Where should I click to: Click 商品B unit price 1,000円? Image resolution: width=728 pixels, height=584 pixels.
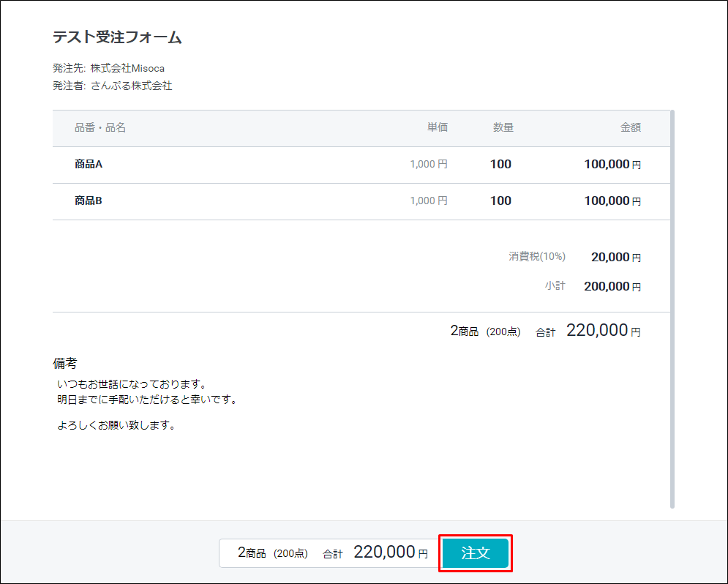point(429,201)
